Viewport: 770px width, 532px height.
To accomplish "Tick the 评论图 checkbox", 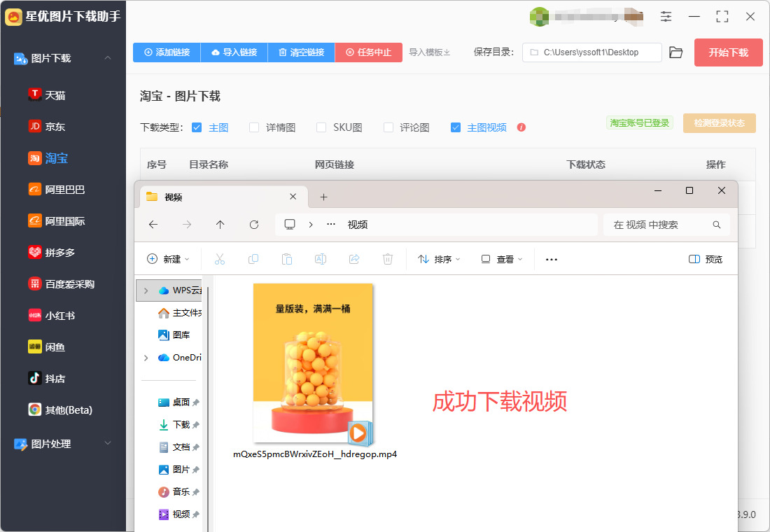I will 388,127.
